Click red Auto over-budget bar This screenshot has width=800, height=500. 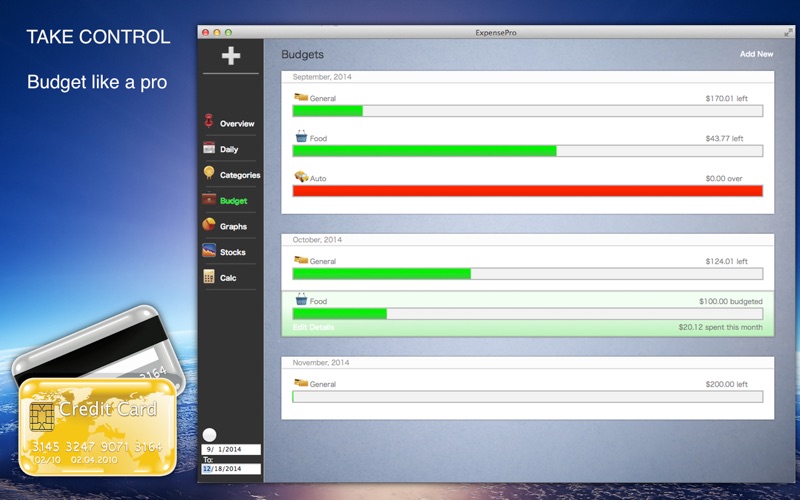(528, 191)
